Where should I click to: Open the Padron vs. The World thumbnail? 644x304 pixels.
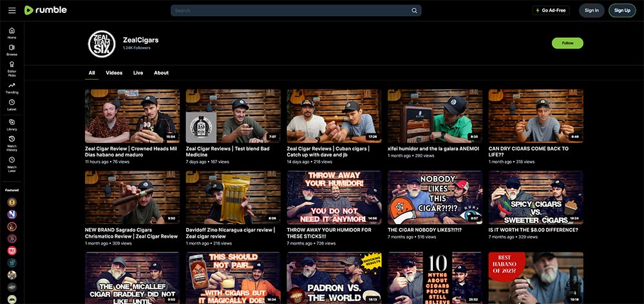coord(334,278)
